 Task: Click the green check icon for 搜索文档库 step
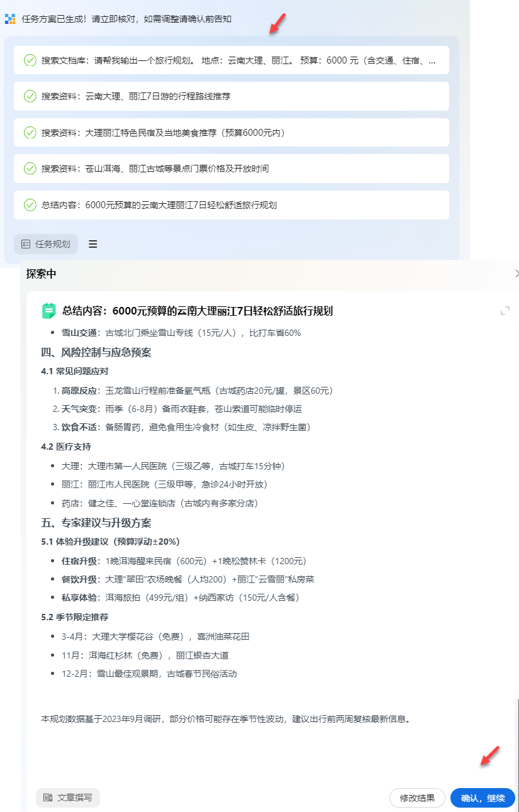[x=30, y=60]
